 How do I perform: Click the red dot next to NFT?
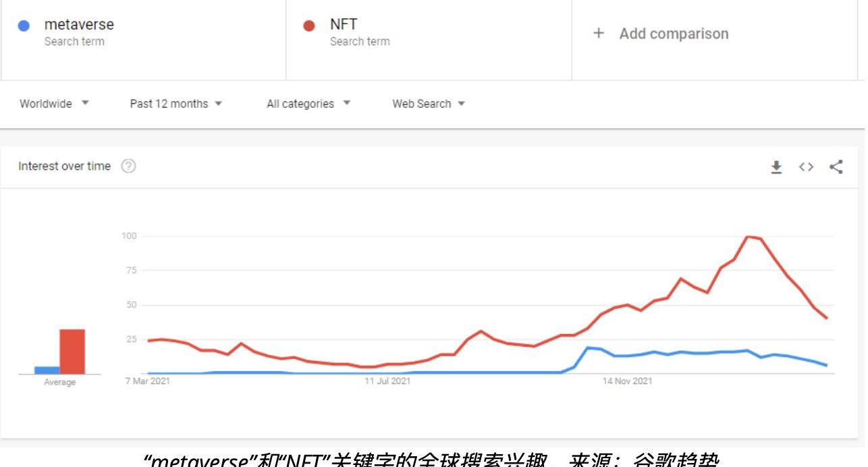[310, 26]
